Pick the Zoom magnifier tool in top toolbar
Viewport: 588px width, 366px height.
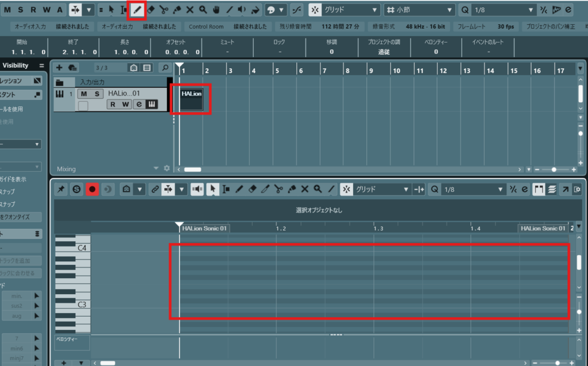click(x=203, y=10)
